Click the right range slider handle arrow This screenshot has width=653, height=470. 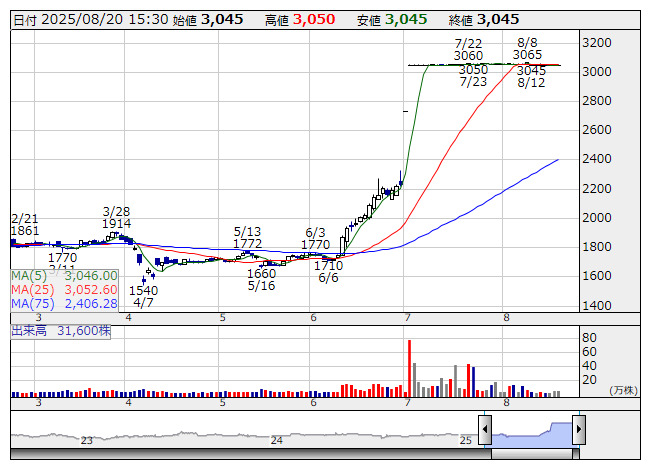pos(579,430)
